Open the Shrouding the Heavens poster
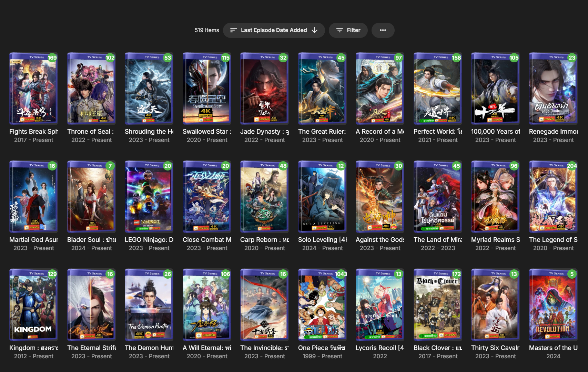The height and width of the screenshot is (372, 588). (x=149, y=89)
